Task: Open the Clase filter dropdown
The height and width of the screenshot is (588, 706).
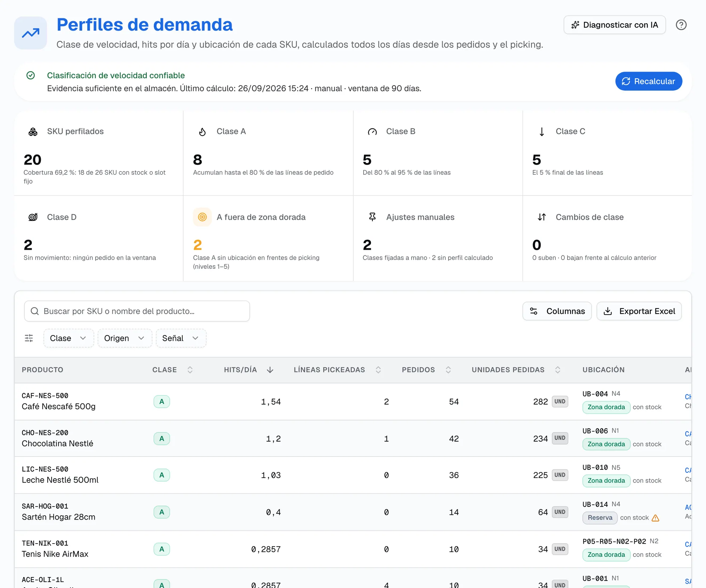Action: coord(68,338)
